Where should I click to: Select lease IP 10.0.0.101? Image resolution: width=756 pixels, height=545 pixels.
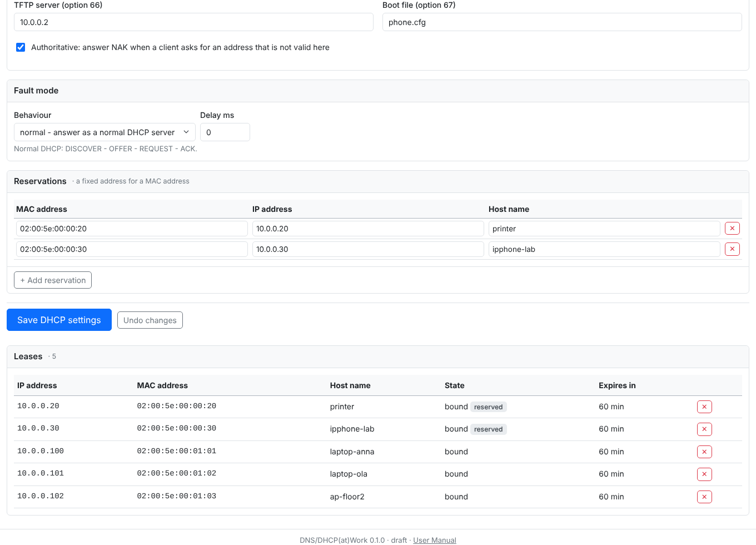[41, 473]
